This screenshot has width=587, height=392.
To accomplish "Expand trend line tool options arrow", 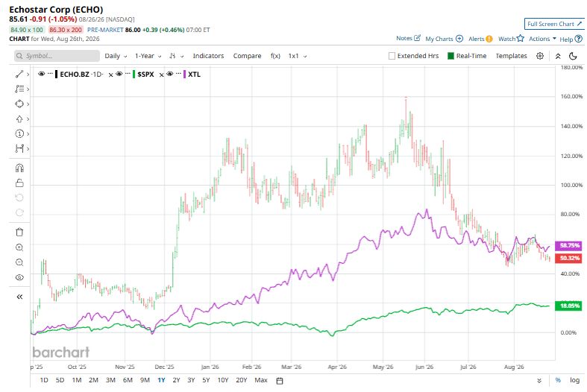I will click(28, 75).
